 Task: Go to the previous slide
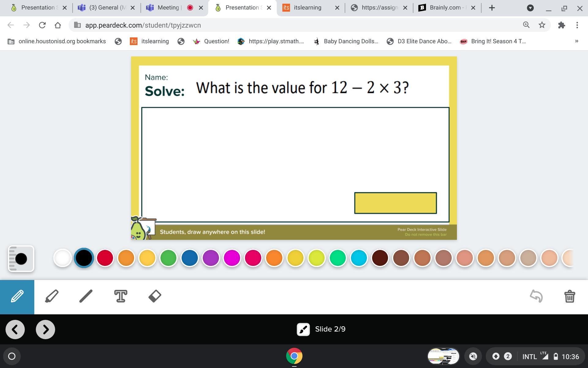[x=15, y=330]
